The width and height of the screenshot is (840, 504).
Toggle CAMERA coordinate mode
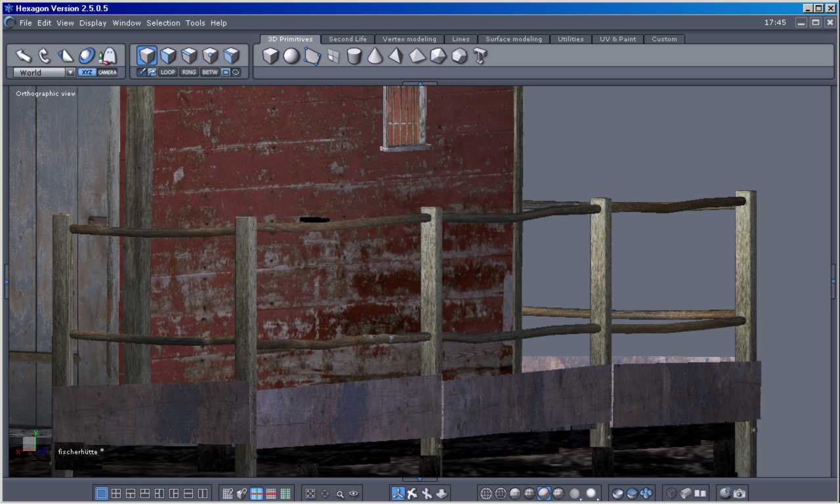coord(108,72)
